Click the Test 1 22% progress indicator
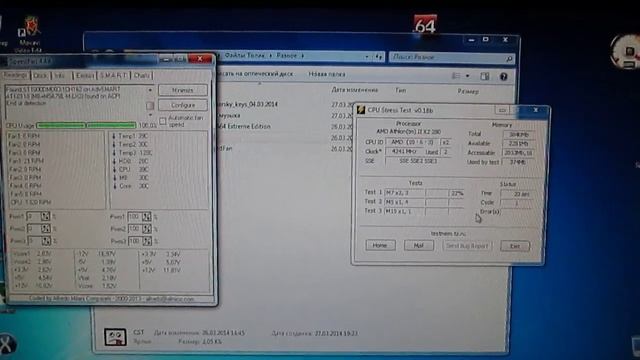The image size is (640, 360). (457, 193)
